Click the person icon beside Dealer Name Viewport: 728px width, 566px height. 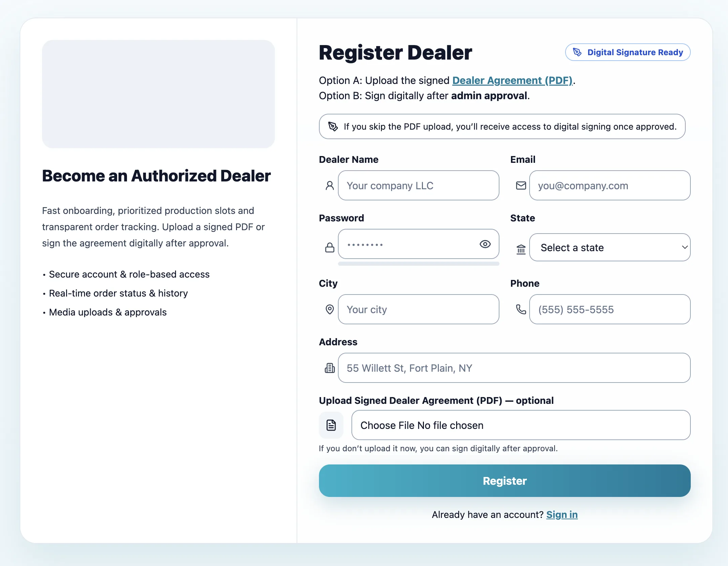point(329,185)
